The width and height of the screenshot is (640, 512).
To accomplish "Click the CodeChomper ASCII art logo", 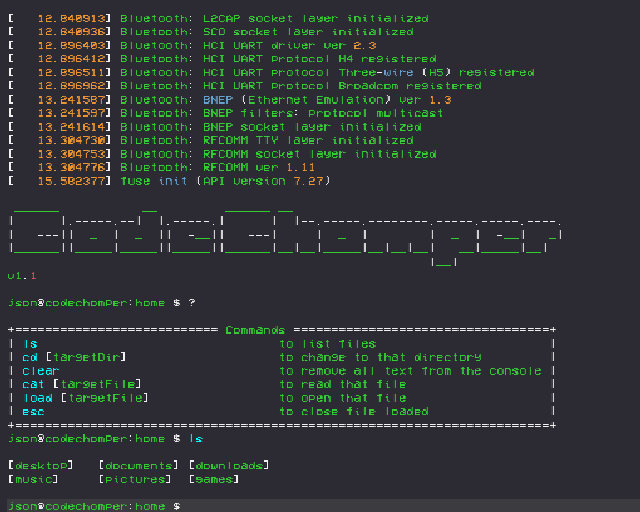I will (285, 237).
